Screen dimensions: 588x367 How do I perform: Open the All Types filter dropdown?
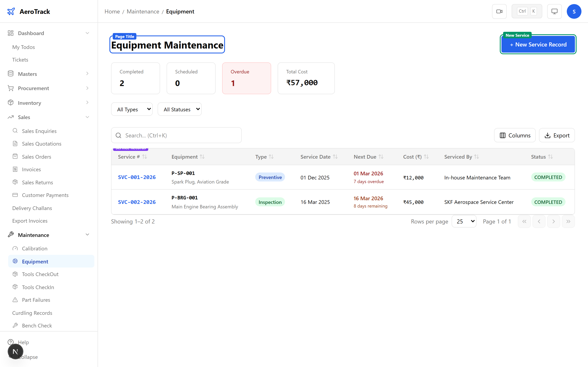tap(132, 109)
